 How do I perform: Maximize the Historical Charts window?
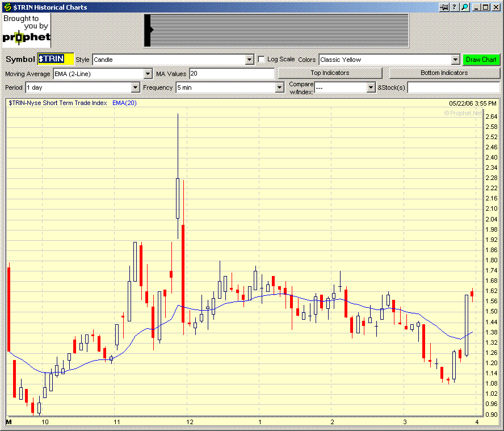(x=486, y=7)
